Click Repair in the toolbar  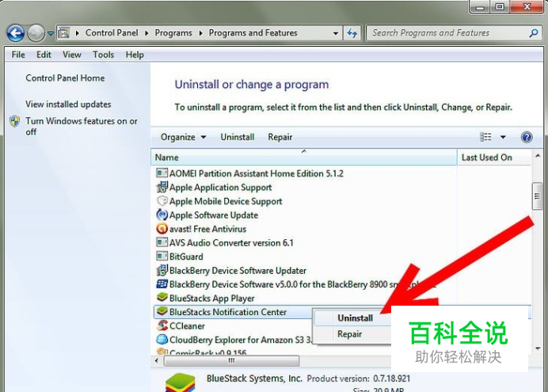(280, 137)
